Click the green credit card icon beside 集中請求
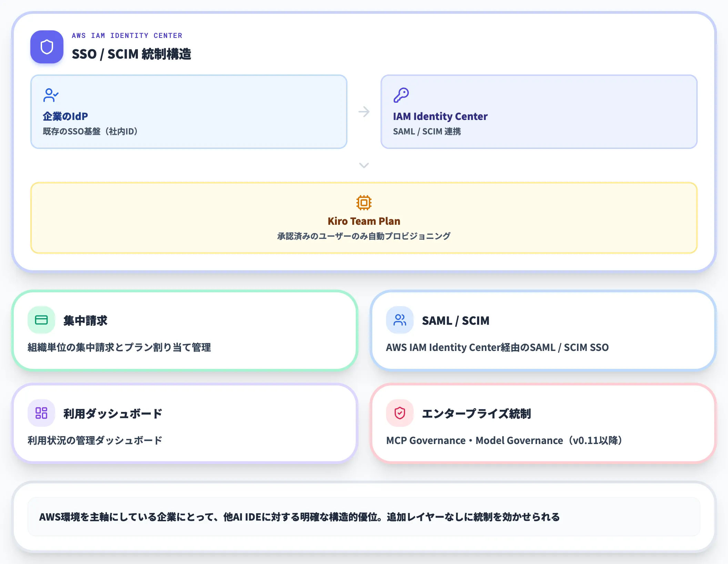Image resolution: width=728 pixels, height=564 pixels. pos(41,320)
